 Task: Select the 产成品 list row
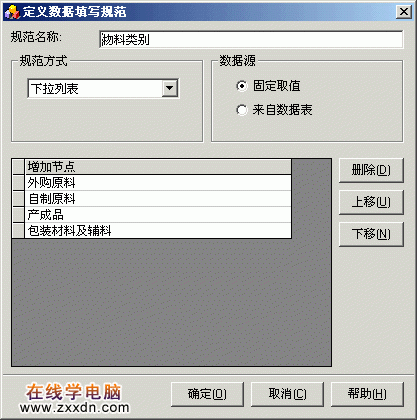tap(158, 215)
